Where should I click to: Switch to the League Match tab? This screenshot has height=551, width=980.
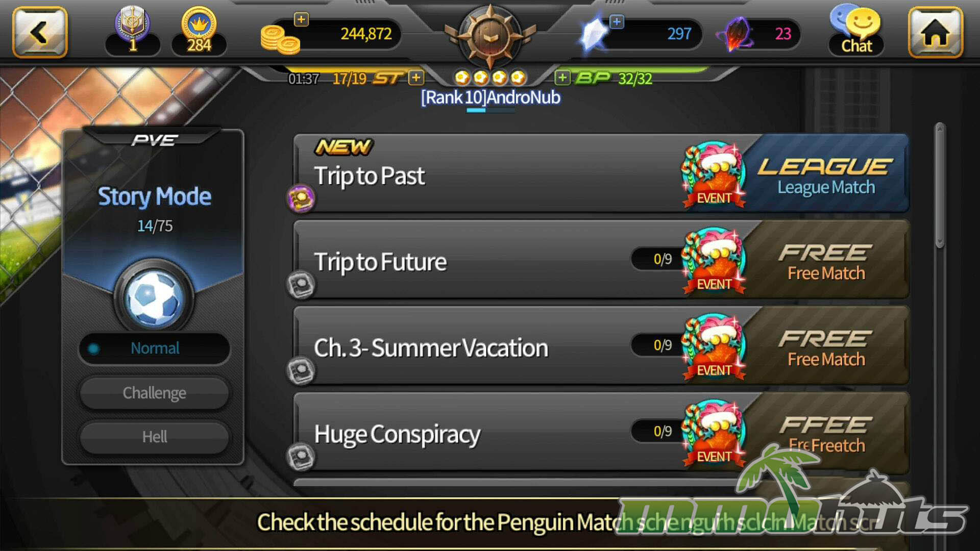point(826,173)
